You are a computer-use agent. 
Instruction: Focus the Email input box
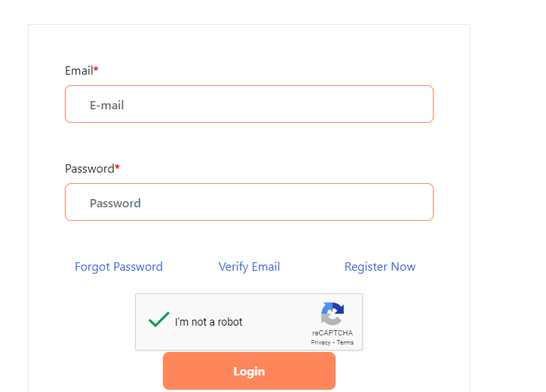pyautogui.click(x=249, y=104)
